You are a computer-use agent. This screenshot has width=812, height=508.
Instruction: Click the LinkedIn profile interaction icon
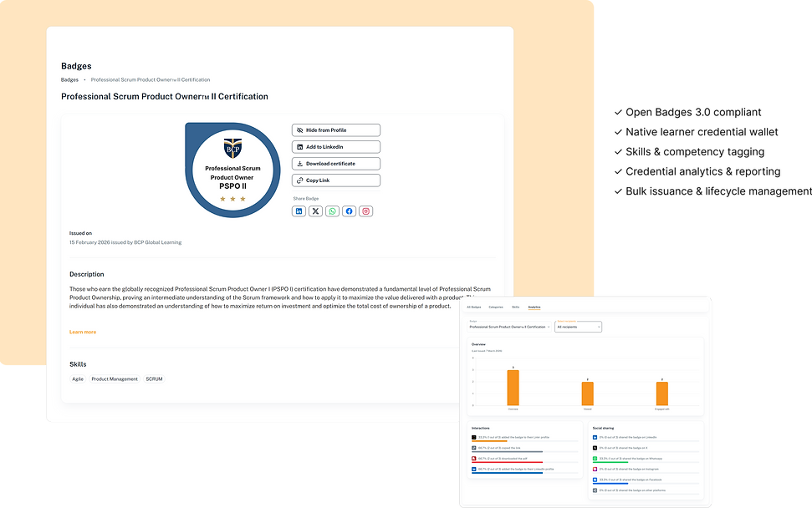474,470
